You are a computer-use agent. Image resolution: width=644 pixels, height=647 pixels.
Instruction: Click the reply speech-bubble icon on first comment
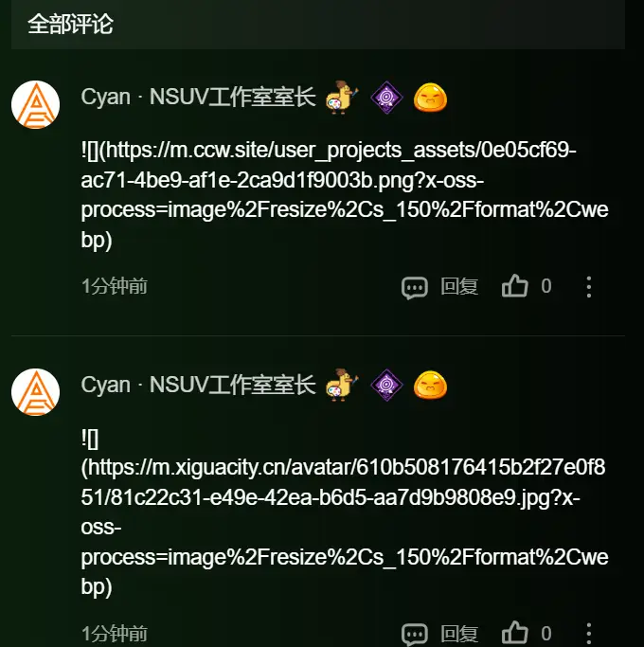[x=414, y=287]
